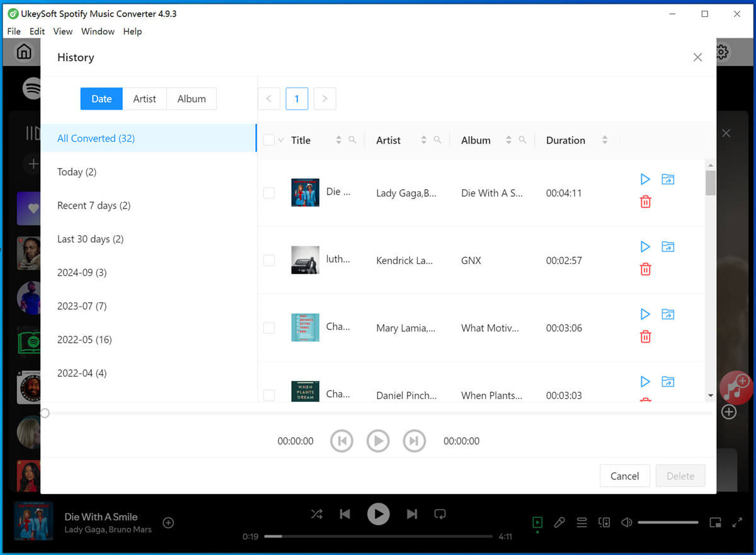Add Die With A Smile to Liked Songs
756x555 pixels.
[168, 522]
